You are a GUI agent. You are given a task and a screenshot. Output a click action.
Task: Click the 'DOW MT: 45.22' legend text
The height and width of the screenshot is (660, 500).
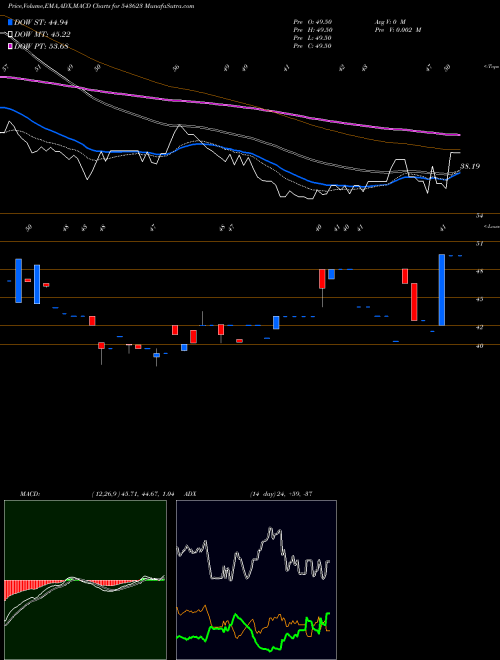point(42,35)
